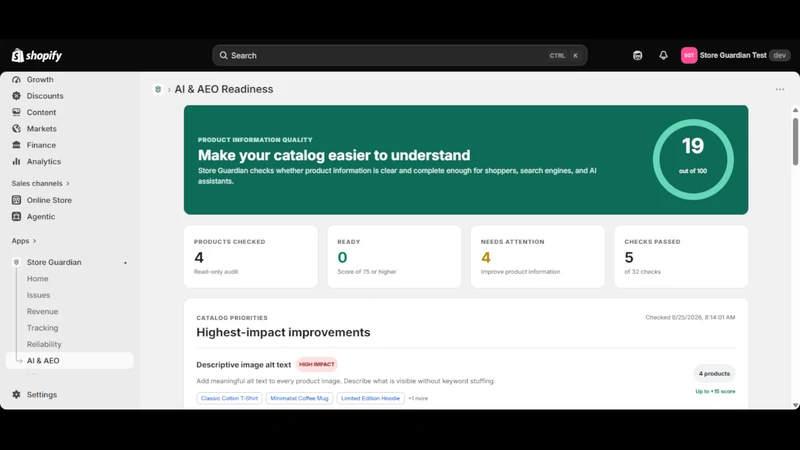Open the Limited Edition Hoodie product chip

pyautogui.click(x=370, y=398)
